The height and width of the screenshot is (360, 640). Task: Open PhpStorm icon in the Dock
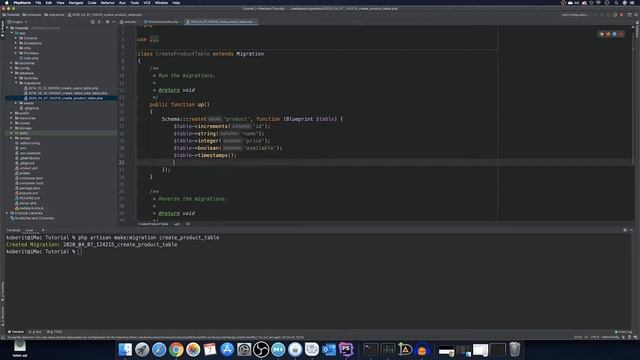click(346, 349)
